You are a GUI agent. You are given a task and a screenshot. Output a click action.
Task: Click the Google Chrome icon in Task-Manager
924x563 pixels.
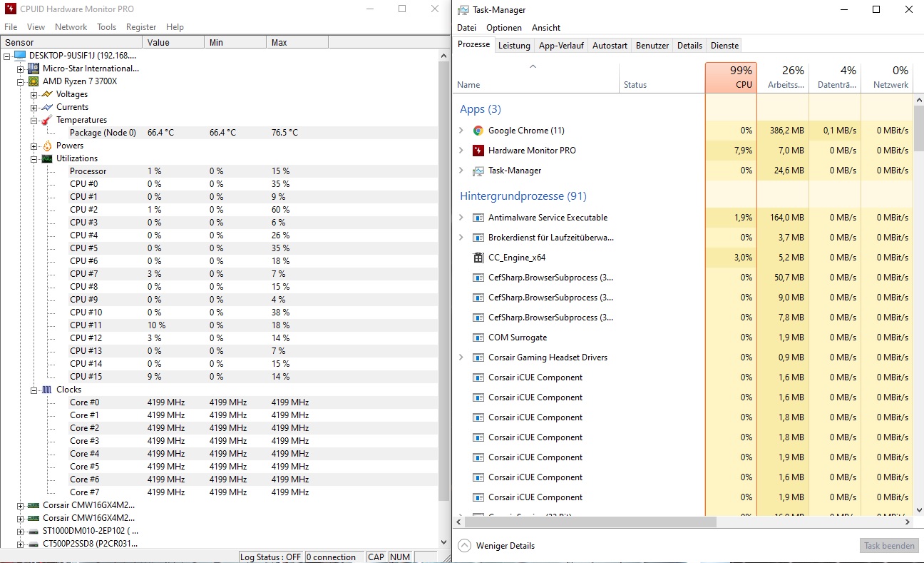pos(478,131)
